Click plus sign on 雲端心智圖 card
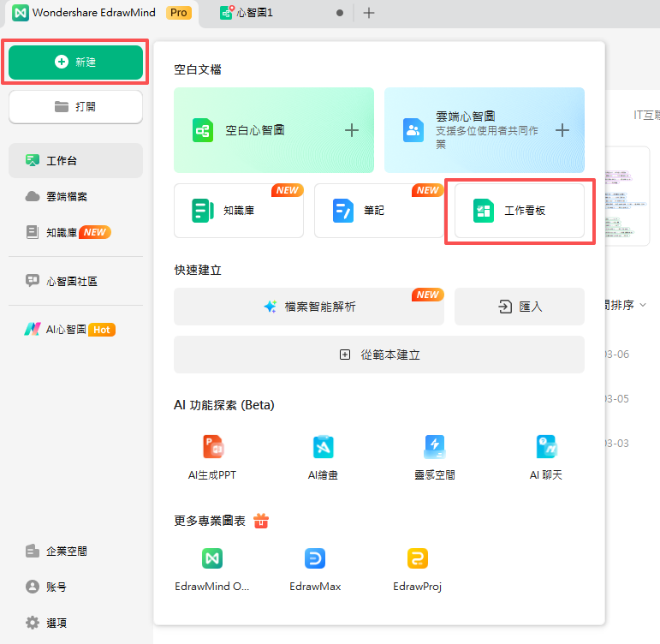 tap(562, 130)
